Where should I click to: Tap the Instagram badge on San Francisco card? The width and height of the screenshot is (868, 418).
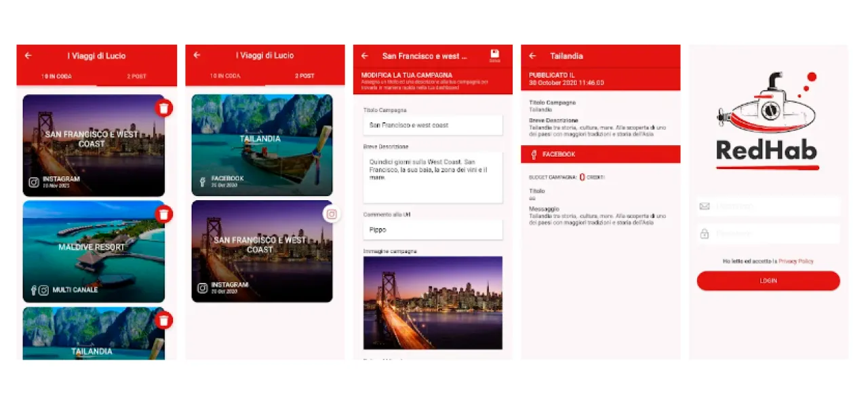(x=331, y=214)
